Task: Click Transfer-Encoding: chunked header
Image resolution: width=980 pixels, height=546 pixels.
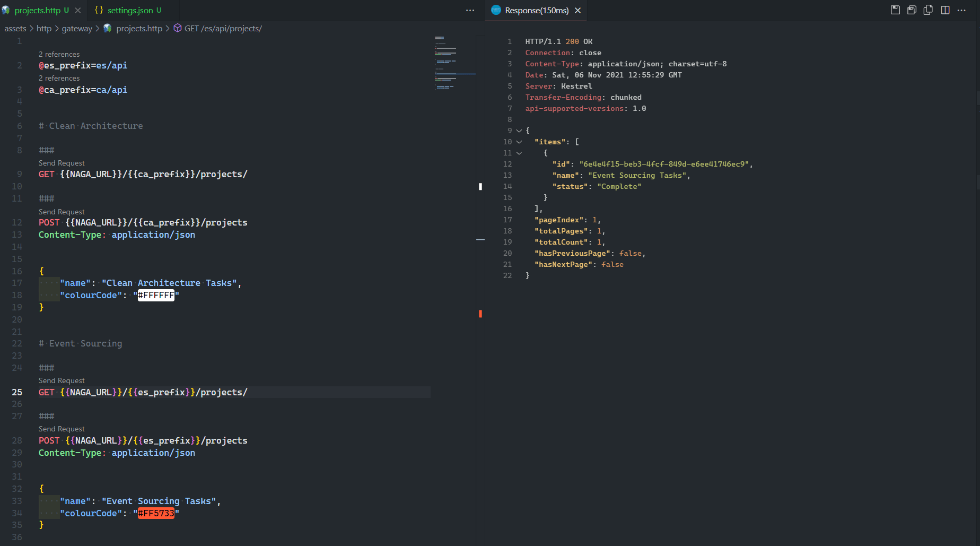Action: click(x=583, y=97)
